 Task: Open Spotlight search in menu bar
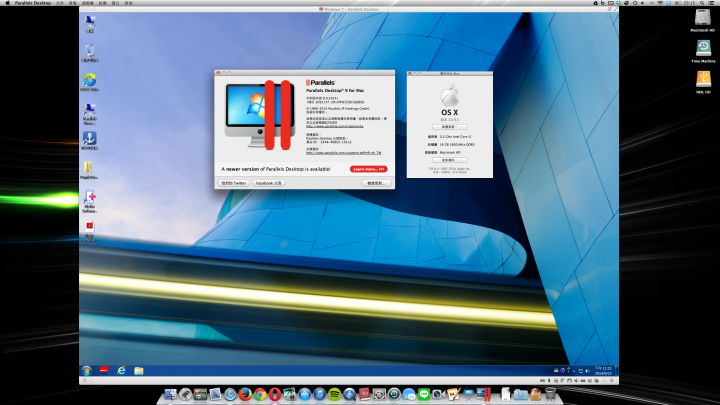coord(702,3)
